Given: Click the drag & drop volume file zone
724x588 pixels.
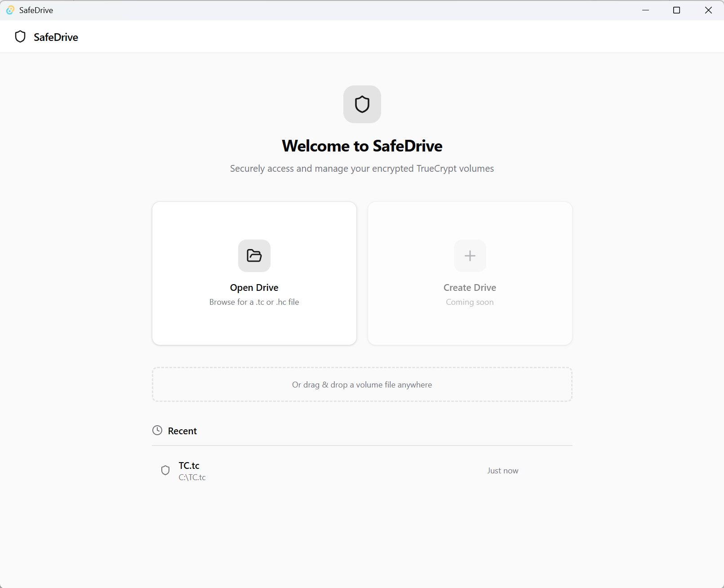Looking at the screenshot, I should [362, 384].
